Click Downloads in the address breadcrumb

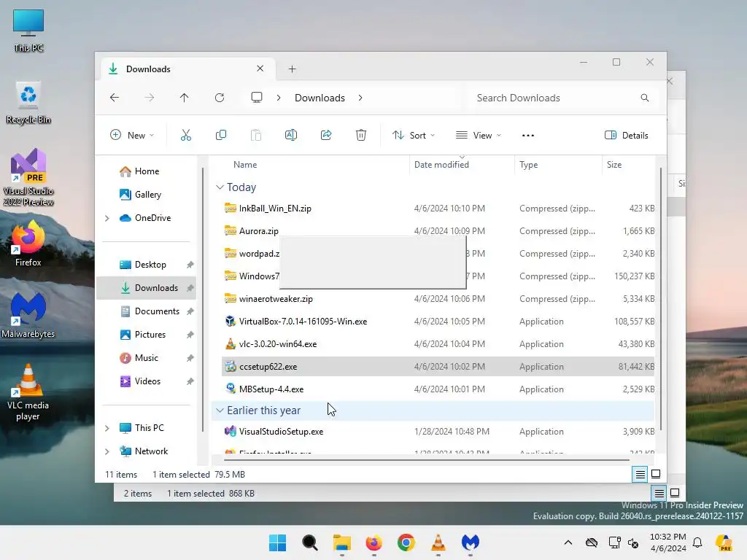click(320, 98)
